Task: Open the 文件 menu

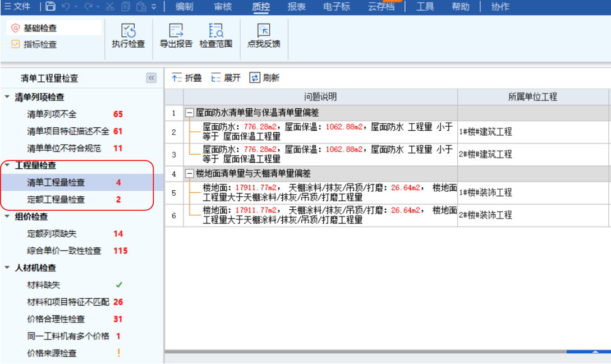Action: point(17,7)
